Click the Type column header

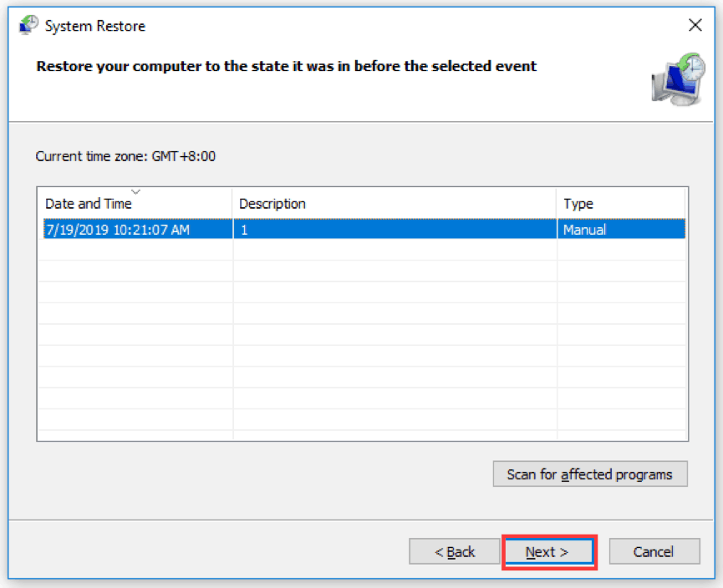[x=578, y=204]
